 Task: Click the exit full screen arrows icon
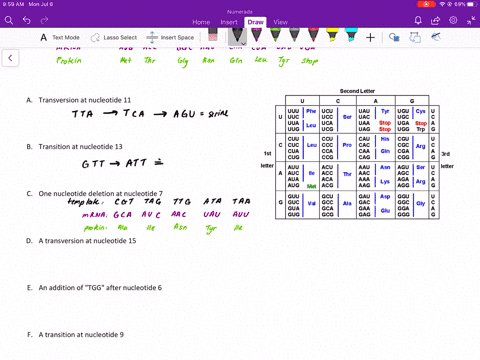click(x=471, y=21)
